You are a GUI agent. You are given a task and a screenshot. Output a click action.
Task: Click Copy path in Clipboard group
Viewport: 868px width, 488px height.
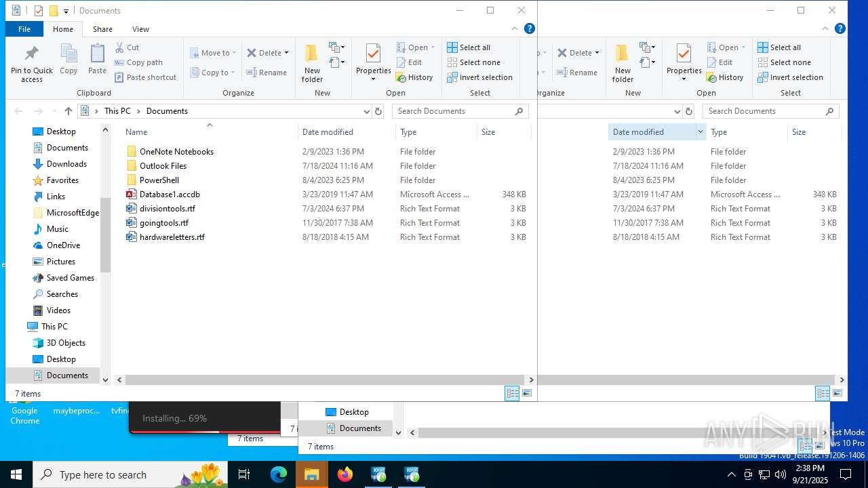tap(138, 62)
